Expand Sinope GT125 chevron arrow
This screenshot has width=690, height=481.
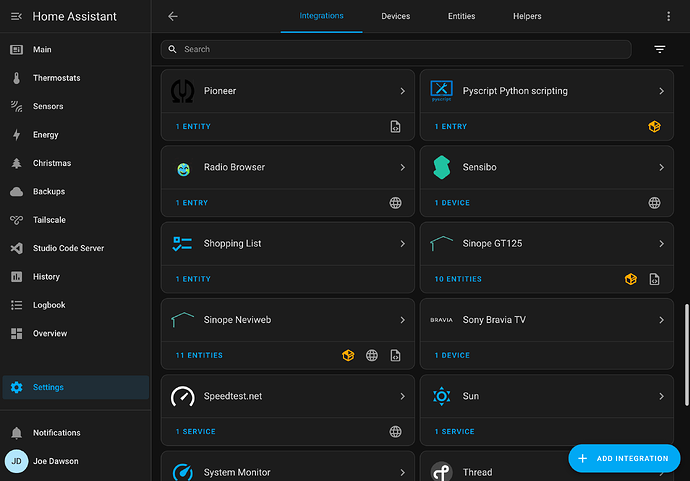(661, 243)
